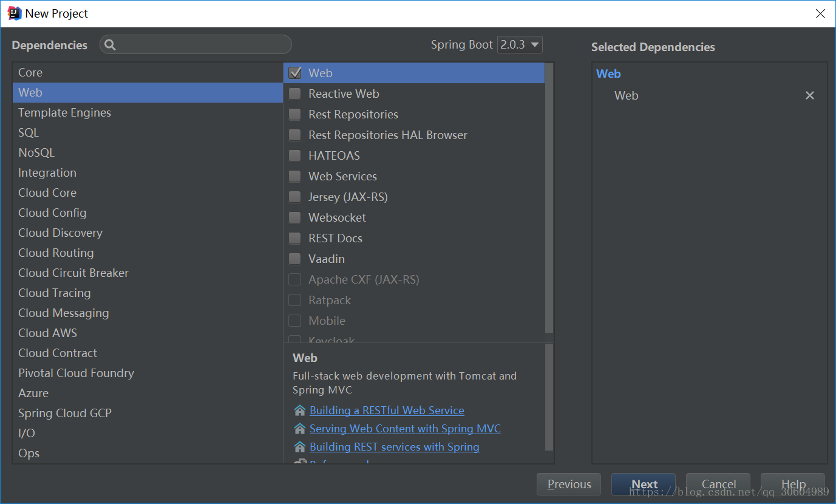Open Building REST services with Spring link
The height and width of the screenshot is (504, 836).
pos(394,447)
